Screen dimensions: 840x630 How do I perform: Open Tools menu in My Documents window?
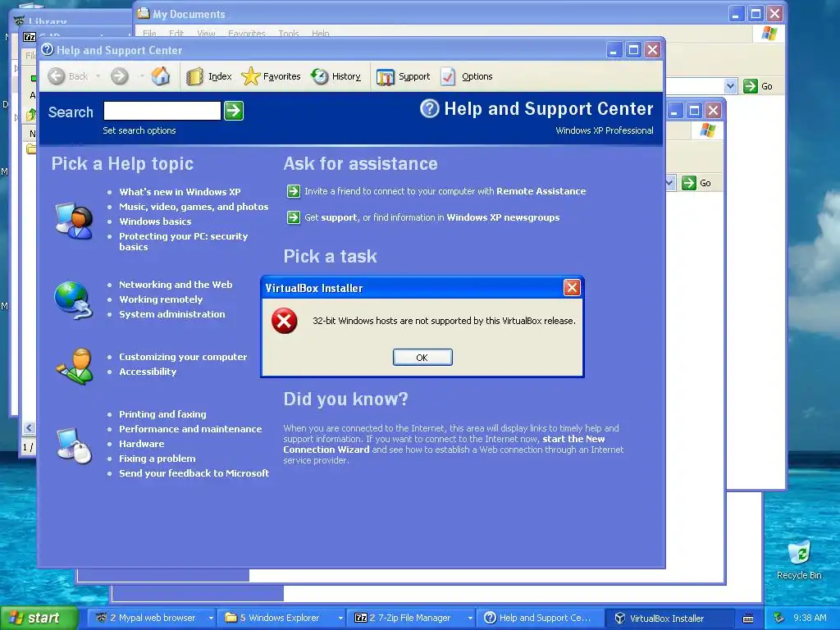coord(289,33)
